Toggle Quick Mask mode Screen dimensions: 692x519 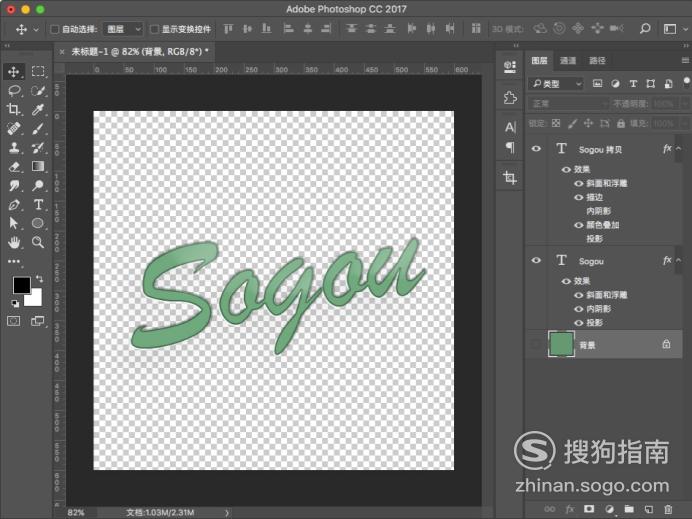(14, 321)
